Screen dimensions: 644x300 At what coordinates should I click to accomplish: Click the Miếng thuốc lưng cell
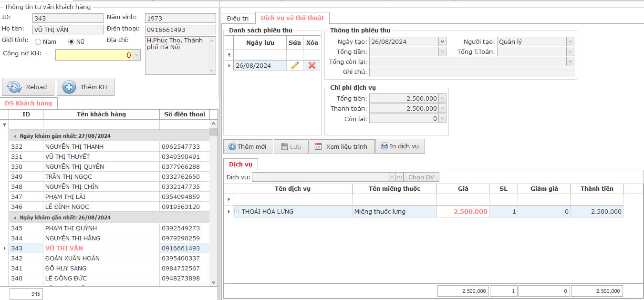394,211
